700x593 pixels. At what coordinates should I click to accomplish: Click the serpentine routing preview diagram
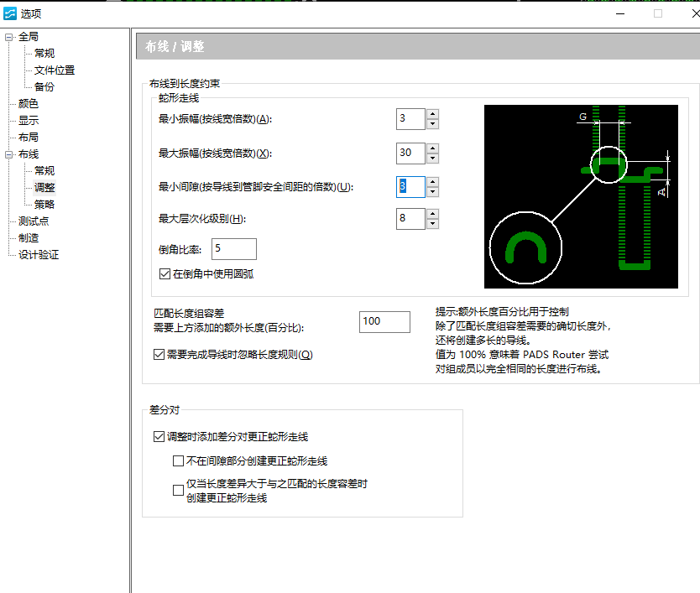581,196
